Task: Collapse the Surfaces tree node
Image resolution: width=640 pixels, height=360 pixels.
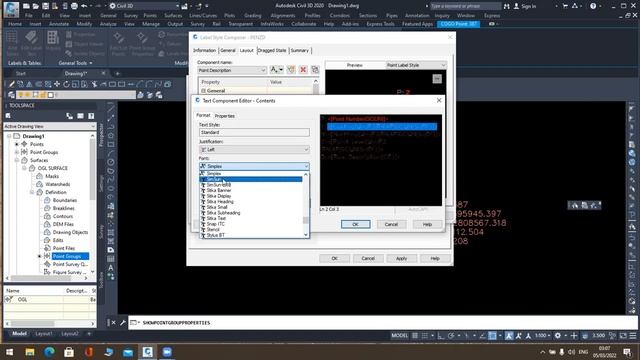Action: pos(17,160)
